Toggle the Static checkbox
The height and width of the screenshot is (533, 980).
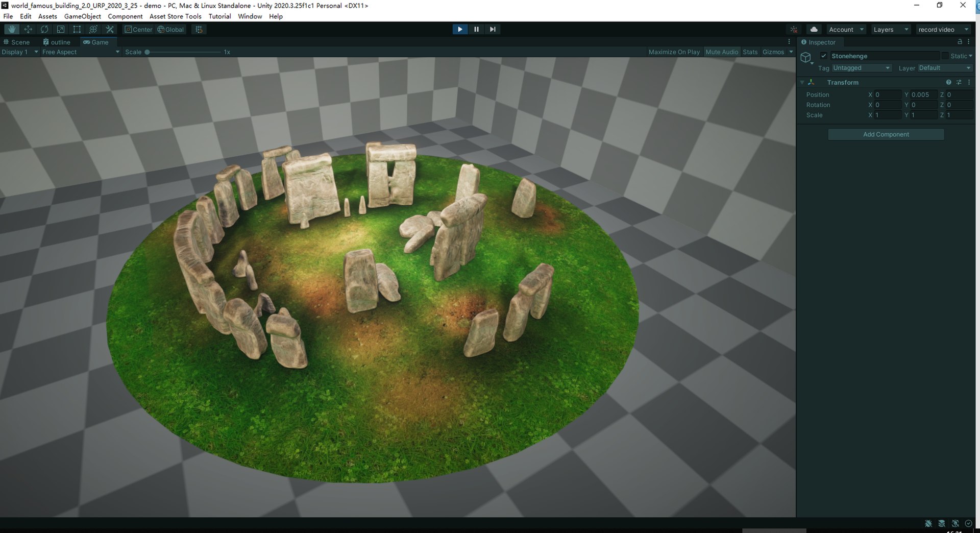click(x=945, y=56)
